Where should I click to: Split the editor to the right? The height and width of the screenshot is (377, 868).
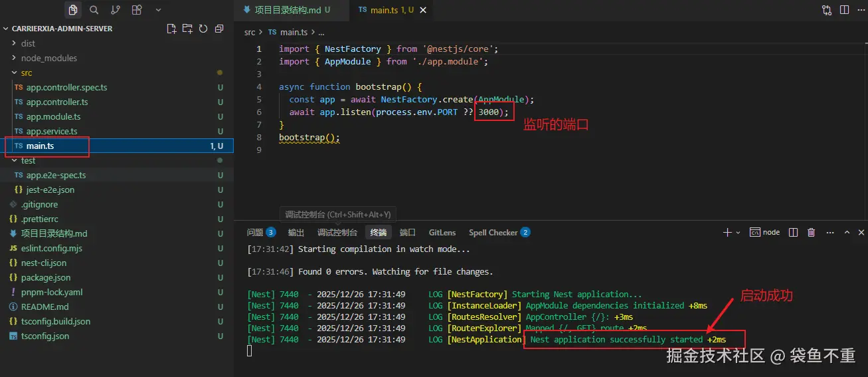tap(845, 10)
